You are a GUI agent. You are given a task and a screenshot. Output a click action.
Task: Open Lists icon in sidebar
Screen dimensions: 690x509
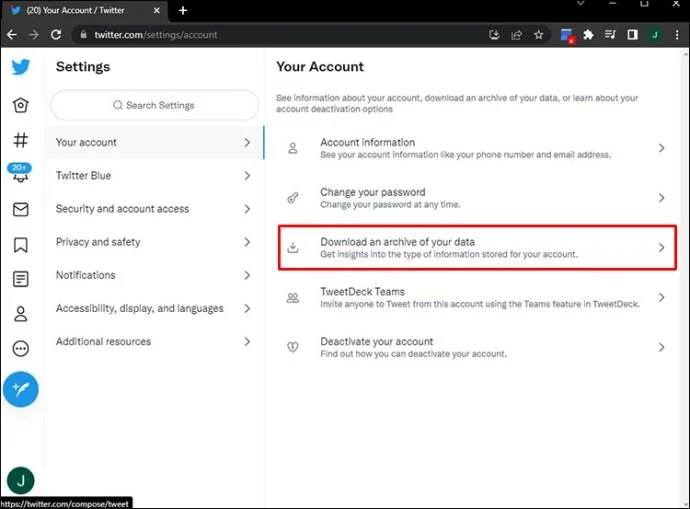click(21, 279)
